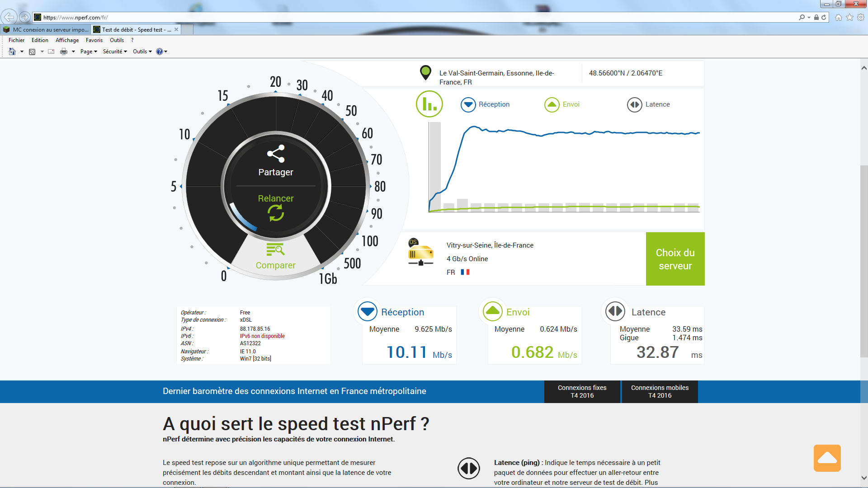Open Connexions fixes T4 2016 barometer
Viewport: 868px width, 488px height.
[582, 391]
